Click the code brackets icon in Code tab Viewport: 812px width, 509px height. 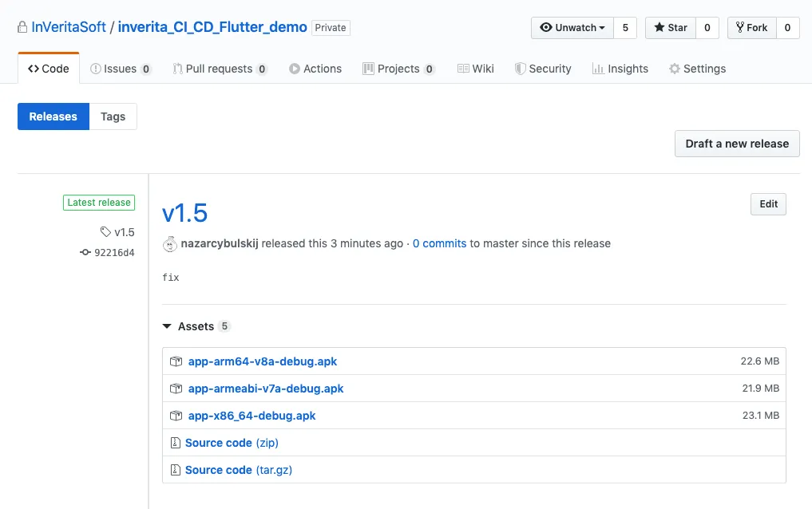[34, 69]
